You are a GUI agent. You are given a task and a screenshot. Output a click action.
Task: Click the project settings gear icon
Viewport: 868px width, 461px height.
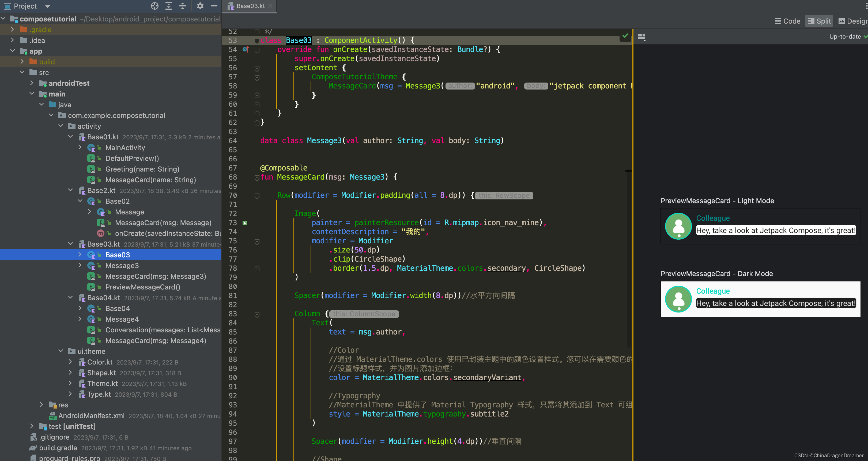pos(200,6)
